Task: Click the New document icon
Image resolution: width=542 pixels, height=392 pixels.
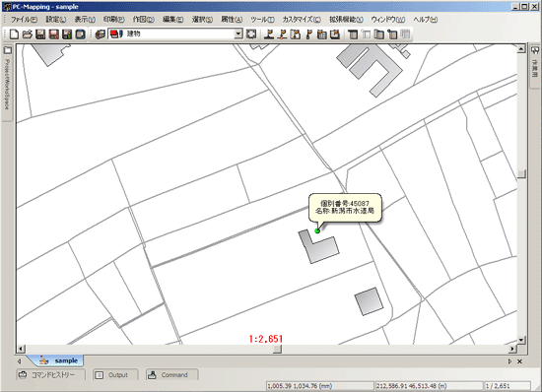Action: pyautogui.click(x=14, y=34)
